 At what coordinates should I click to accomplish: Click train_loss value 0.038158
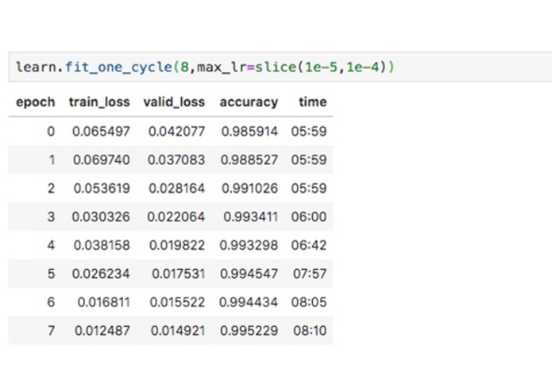[x=102, y=245]
